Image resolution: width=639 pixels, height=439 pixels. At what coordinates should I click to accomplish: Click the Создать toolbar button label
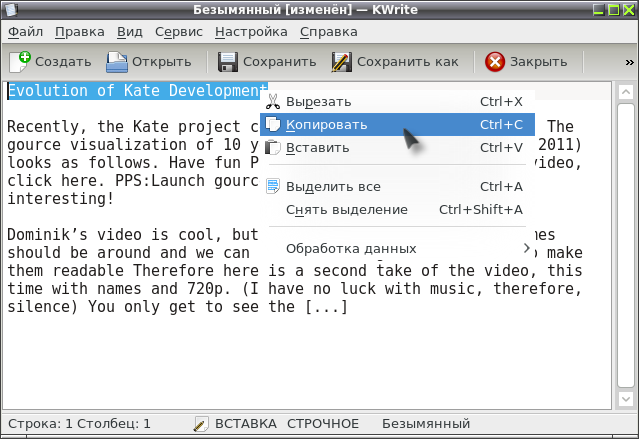pos(63,62)
